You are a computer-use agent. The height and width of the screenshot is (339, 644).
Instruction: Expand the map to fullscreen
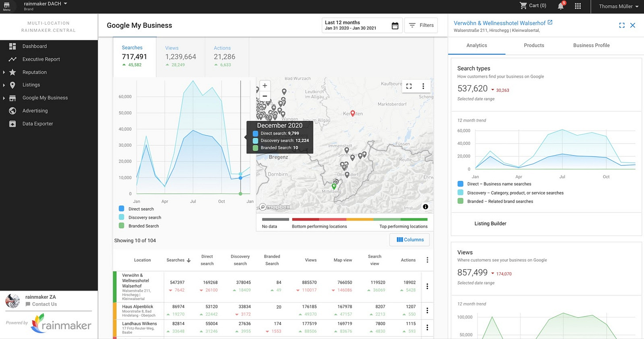pyautogui.click(x=409, y=86)
